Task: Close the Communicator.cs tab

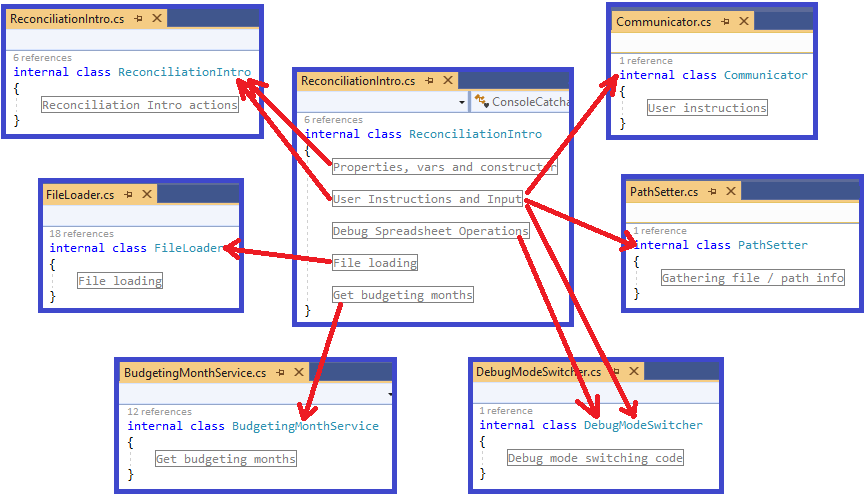Action: pos(744,21)
